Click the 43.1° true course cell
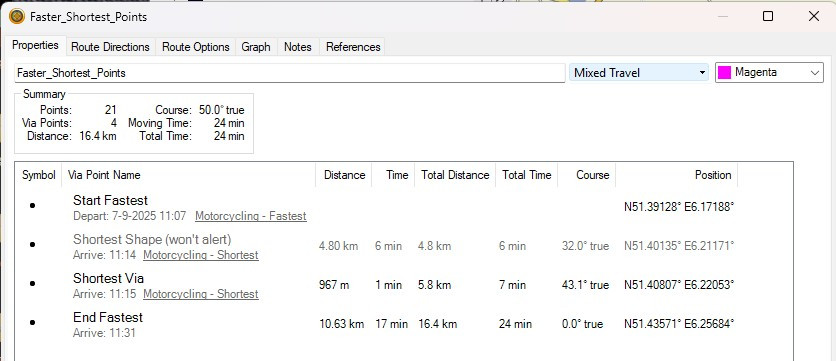 (x=585, y=285)
